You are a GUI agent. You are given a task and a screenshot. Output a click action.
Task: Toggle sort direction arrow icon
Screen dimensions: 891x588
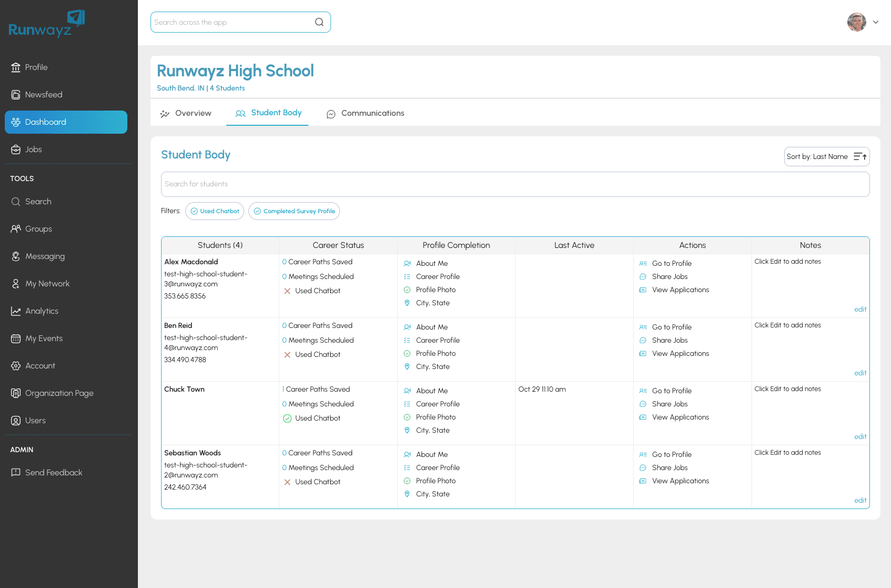click(860, 157)
